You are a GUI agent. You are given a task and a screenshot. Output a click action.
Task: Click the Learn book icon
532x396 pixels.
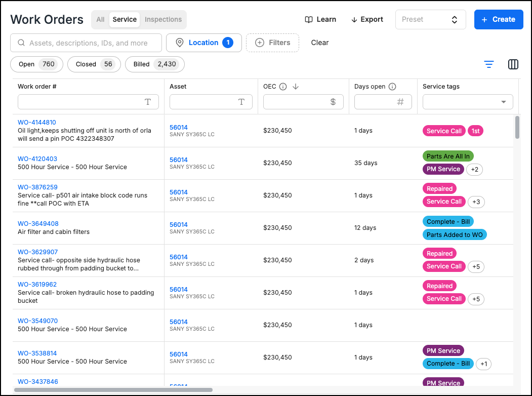[309, 20]
